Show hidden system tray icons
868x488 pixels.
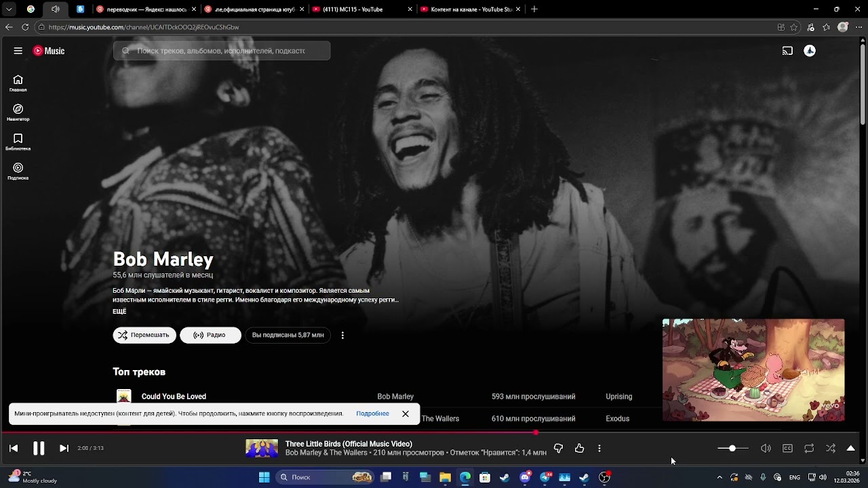(719, 477)
